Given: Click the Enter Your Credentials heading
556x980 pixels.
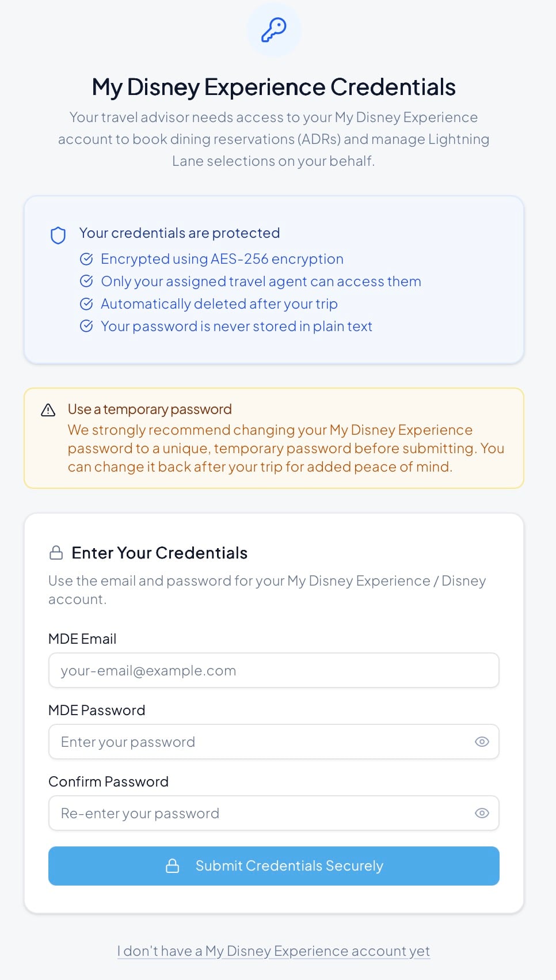Looking at the screenshot, I should coord(159,552).
